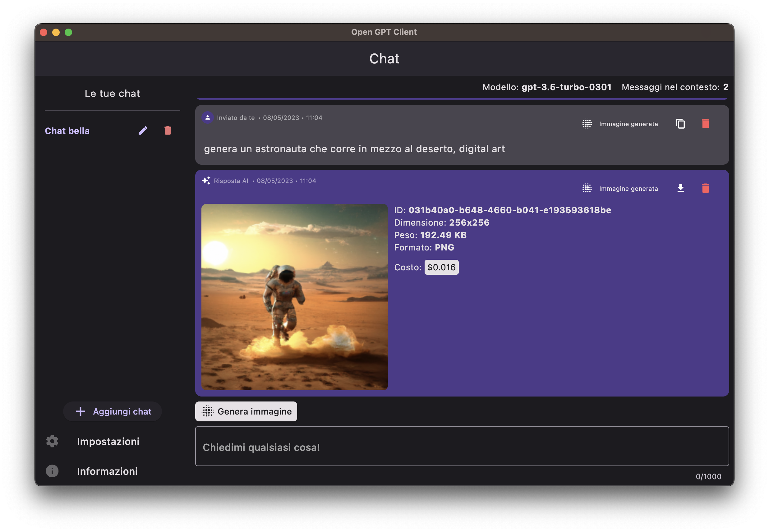The image size is (769, 532).
Task: Delete the Chat bella conversation using its trash icon
Action: point(168,131)
